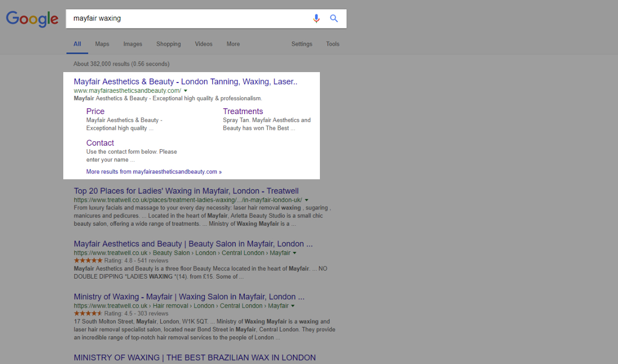618x364 pixels.
Task: Show search Tools options
Action: pyautogui.click(x=333, y=44)
